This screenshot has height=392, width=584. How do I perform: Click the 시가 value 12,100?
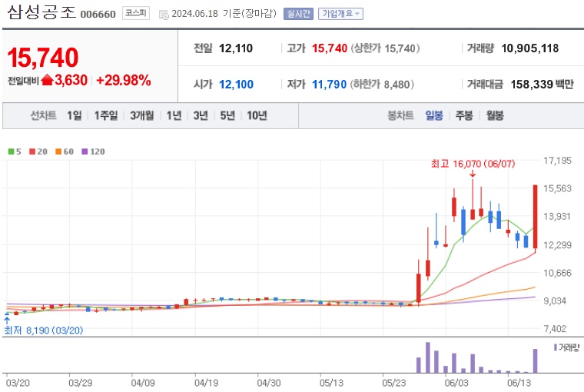pos(236,85)
